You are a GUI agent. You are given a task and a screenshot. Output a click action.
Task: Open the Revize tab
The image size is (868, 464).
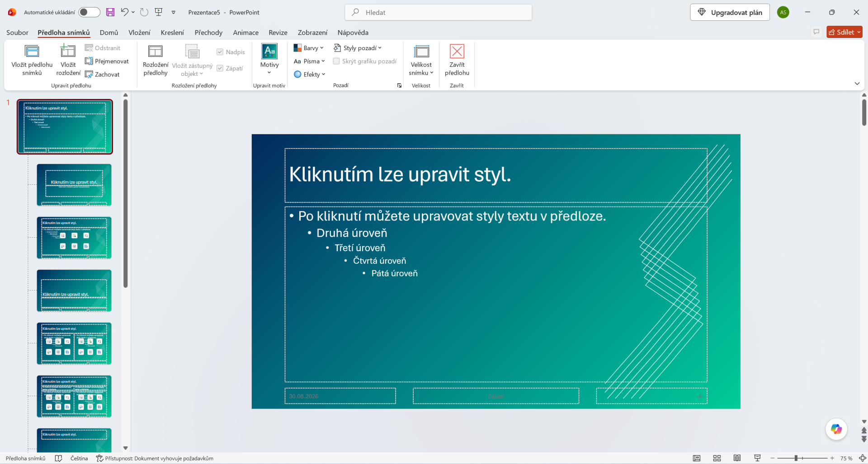278,33
